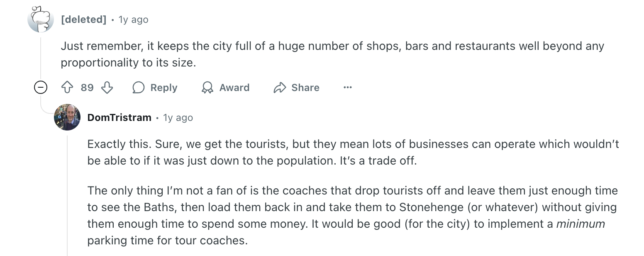This screenshot has height=256, width=644.
Task: Click the thread line under the deleted avatar
Action: tap(40, 58)
